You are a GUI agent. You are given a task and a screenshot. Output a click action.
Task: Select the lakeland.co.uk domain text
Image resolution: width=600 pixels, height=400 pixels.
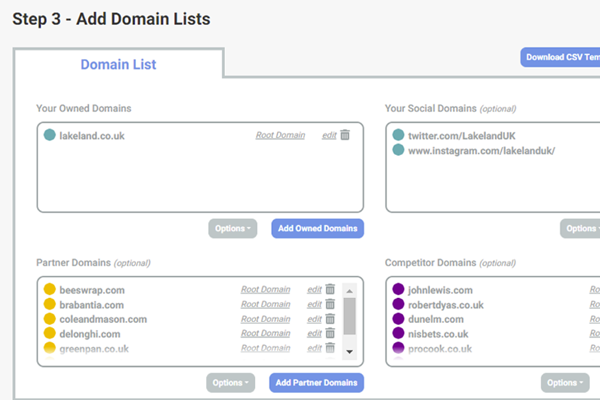(92, 136)
